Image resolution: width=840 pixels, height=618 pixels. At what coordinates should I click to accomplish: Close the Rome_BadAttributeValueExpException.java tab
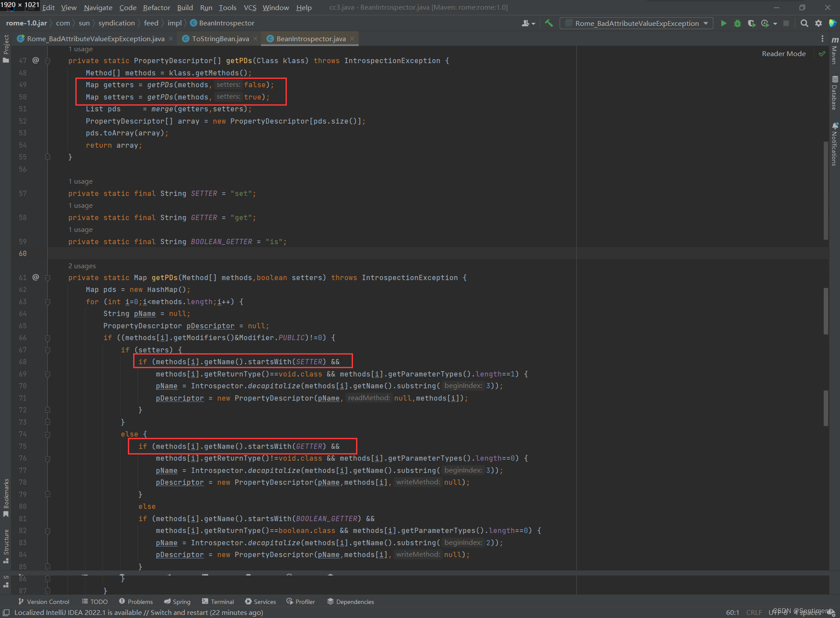[x=171, y=39]
